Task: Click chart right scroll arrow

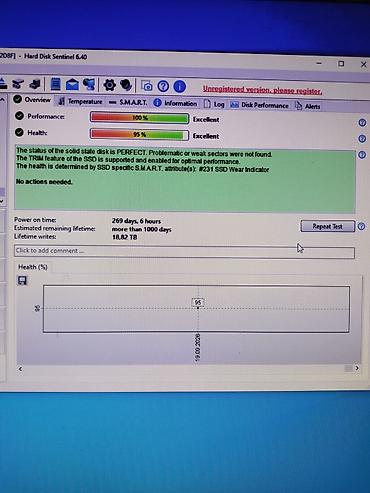Action: 357,368
